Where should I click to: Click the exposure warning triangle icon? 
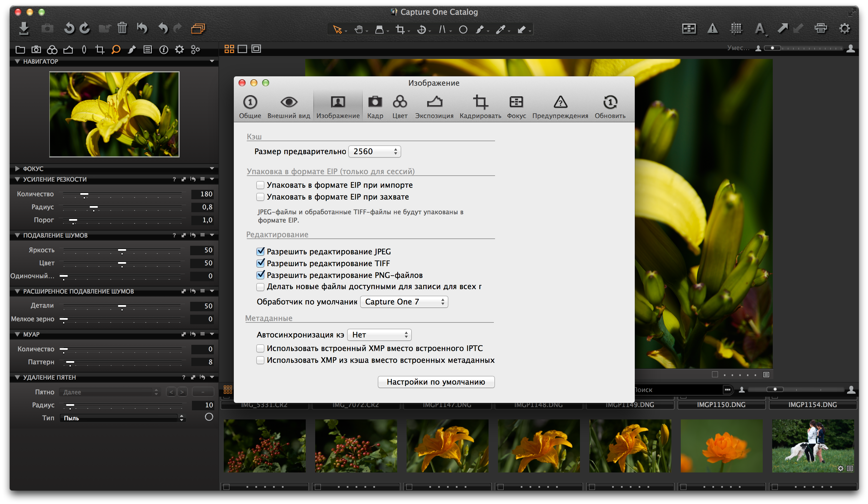712,29
